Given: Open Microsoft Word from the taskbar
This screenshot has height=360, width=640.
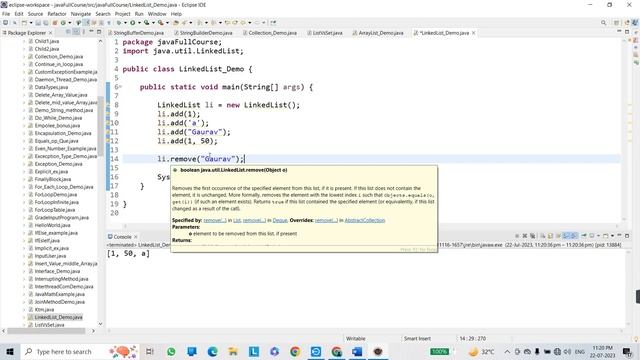Looking at the screenshot, I should 357,351.
